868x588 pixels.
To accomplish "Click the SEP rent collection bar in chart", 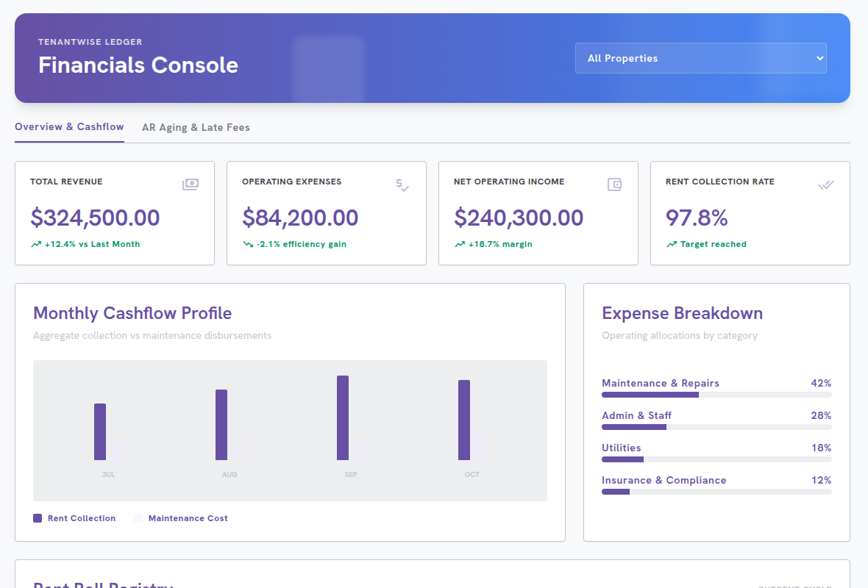I will [x=343, y=417].
